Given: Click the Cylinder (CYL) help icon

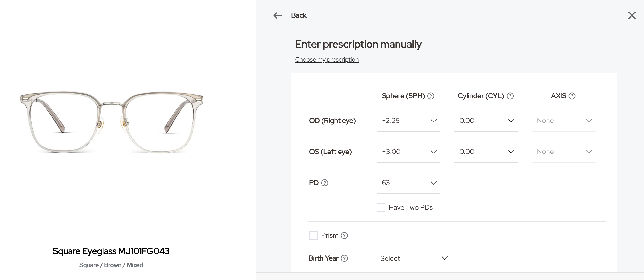Looking at the screenshot, I should coord(510,96).
